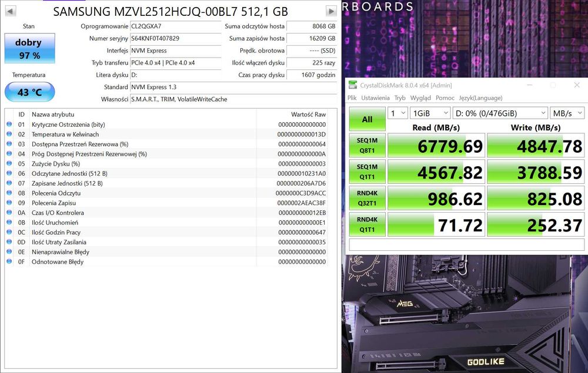Click status dot for Polecenia Odczytu row
The width and height of the screenshot is (588, 373).
9,193
